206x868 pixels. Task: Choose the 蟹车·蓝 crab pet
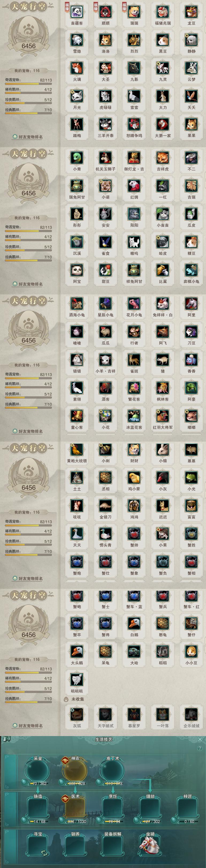(x=134, y=596)
